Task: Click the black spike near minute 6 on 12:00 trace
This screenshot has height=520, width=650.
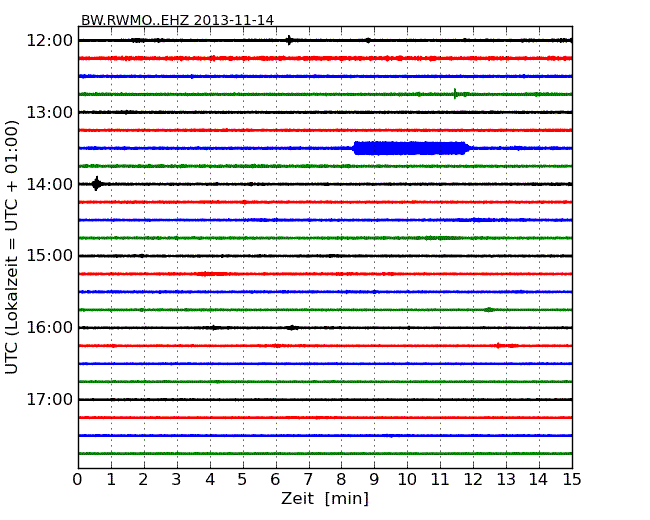Action: [x=289, y=40]
